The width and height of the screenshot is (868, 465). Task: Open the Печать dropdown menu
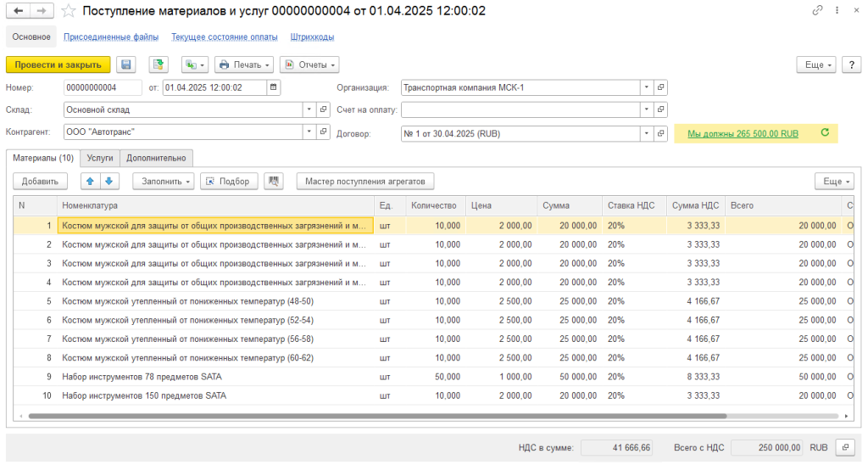point(244,64)
